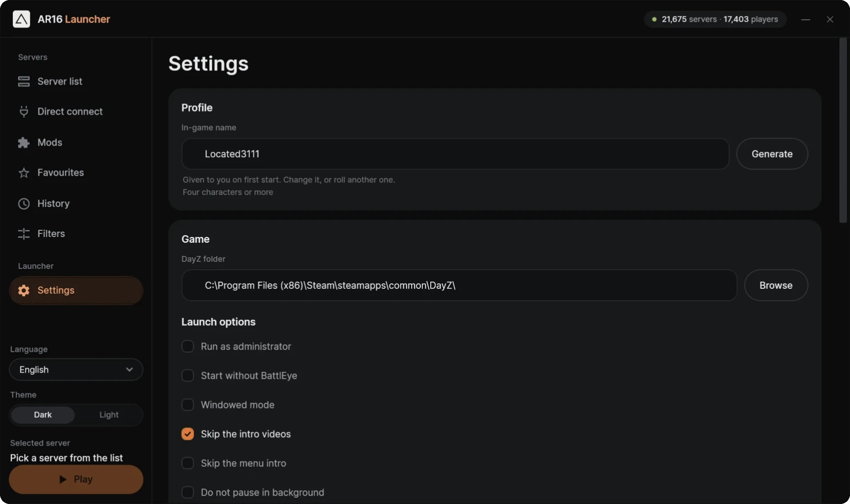Click the vertical scrollbar thumb
The height and width of the screenshot is (504, 850).
click(843, 131)
